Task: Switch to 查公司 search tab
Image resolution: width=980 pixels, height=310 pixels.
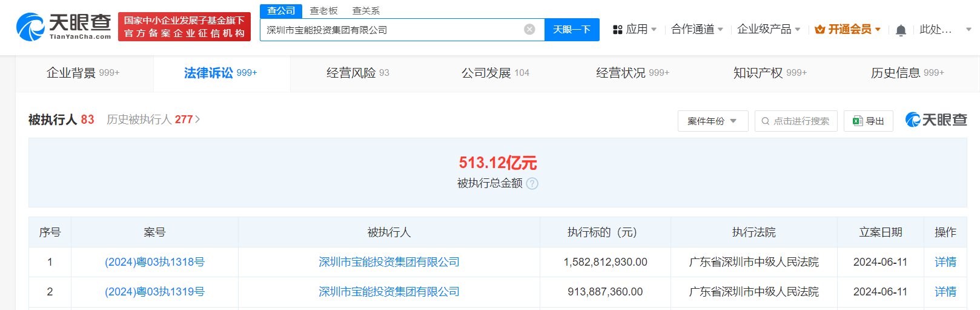Action: pos(281,11)
